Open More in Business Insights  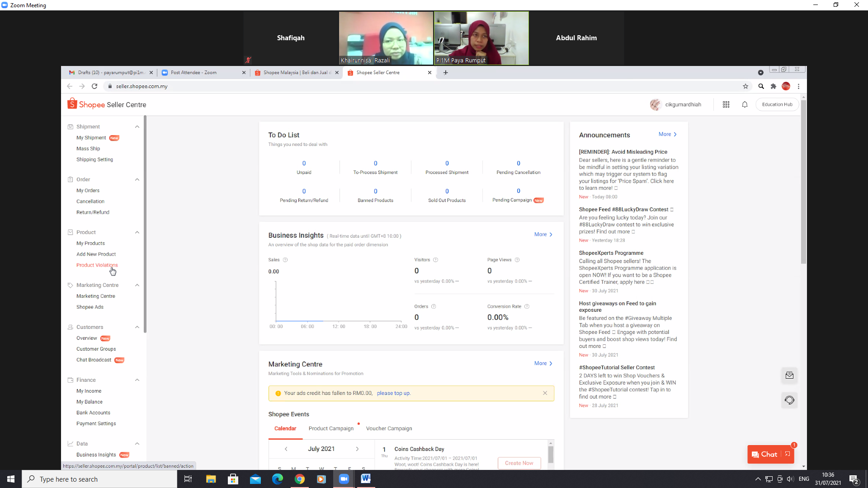(543, 235)
